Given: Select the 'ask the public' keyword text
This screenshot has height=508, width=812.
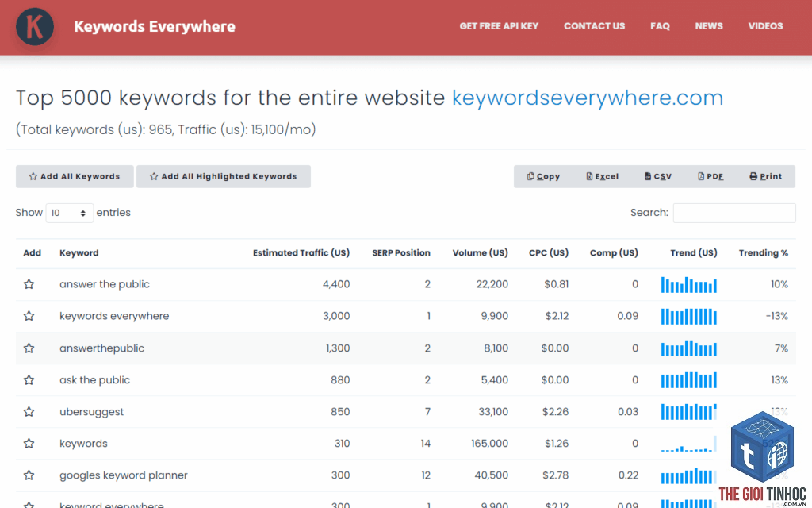Looking at the screenshot, I should click(x=95, y=380).
